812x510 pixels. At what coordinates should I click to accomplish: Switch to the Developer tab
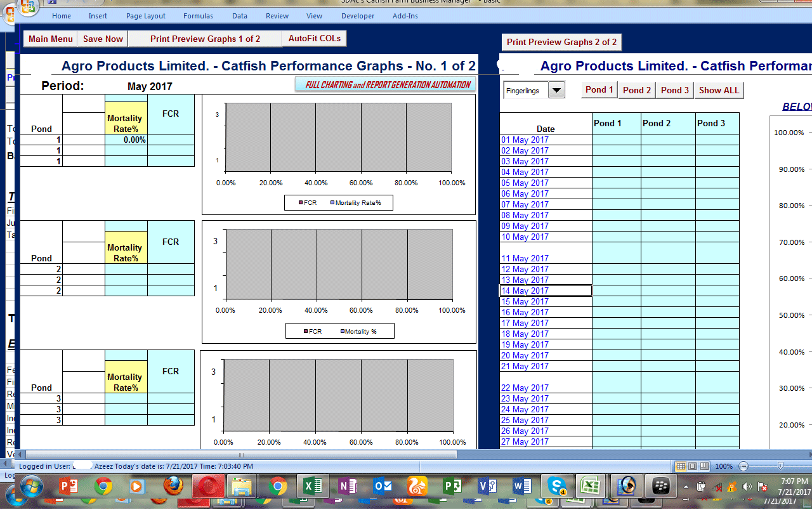click(358, 16)
